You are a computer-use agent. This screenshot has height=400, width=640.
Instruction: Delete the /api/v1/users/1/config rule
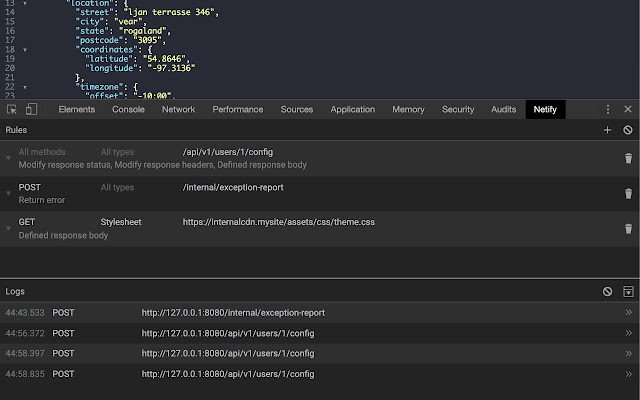point(628,158)
